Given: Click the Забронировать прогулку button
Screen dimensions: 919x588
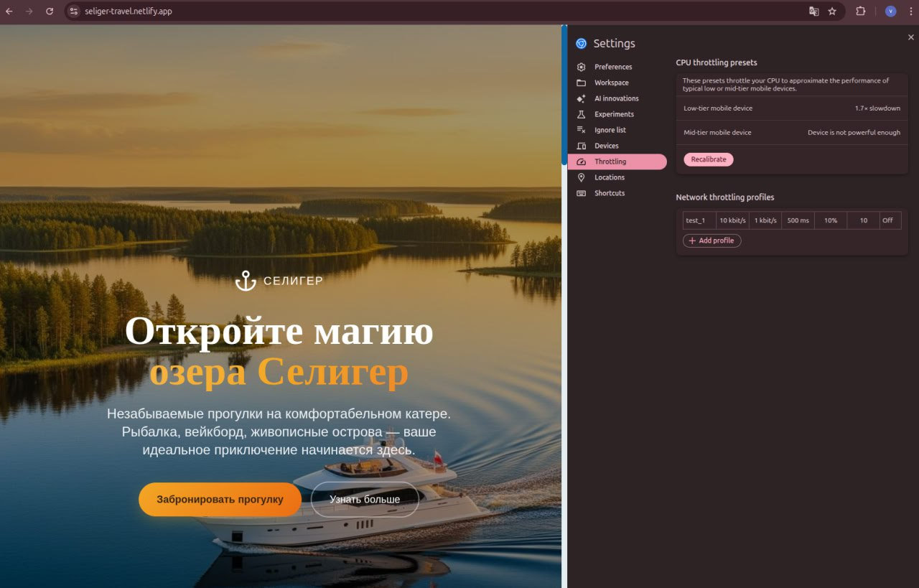Looking at the screenshot, I should [220, 500].
